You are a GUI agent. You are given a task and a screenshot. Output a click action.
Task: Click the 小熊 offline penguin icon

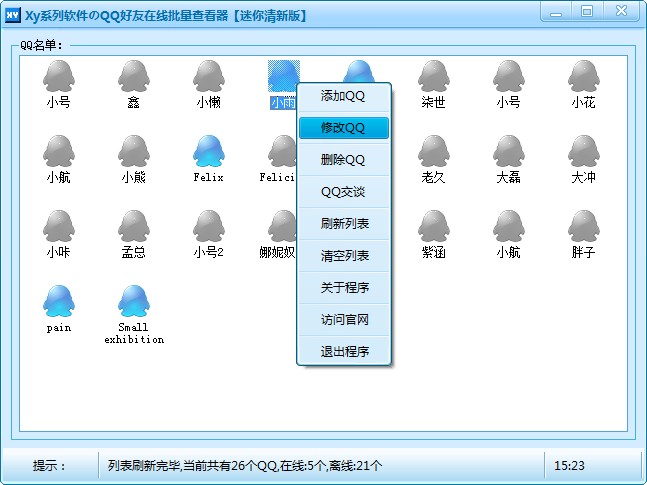tap(134, 151)
